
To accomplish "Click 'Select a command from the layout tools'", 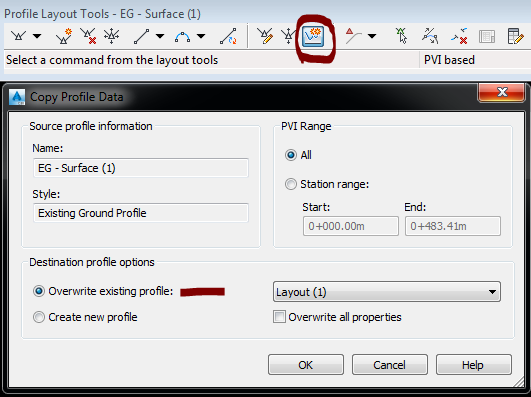I will 112,60.
